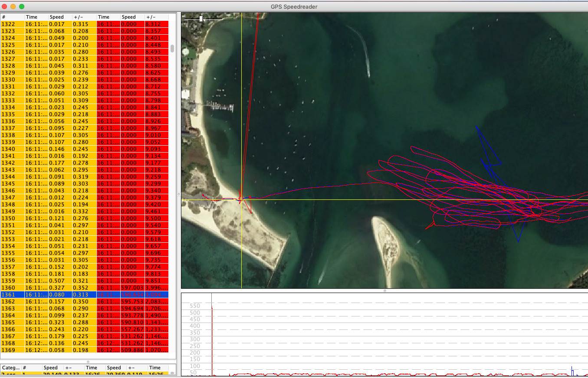The height and width of the screenshot is (378, 588).
Task: Click the scrollbar thumb of the bottom results table
Action: click(172, 373)
